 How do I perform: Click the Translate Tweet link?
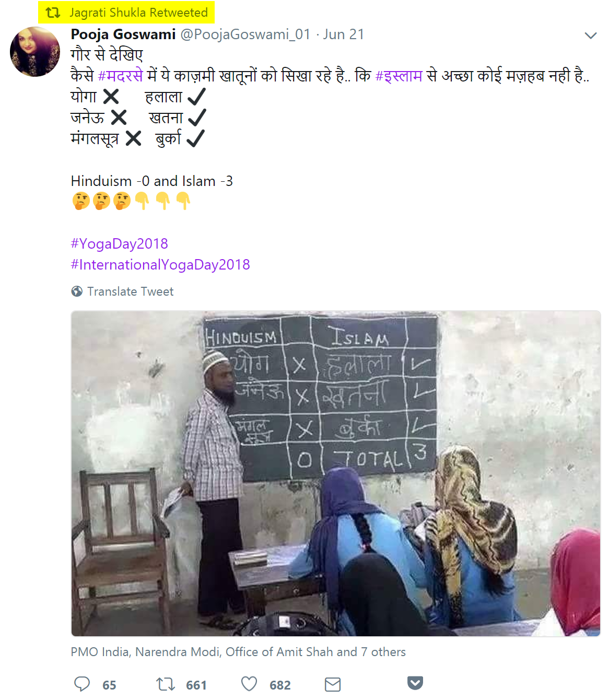point(130,291)
